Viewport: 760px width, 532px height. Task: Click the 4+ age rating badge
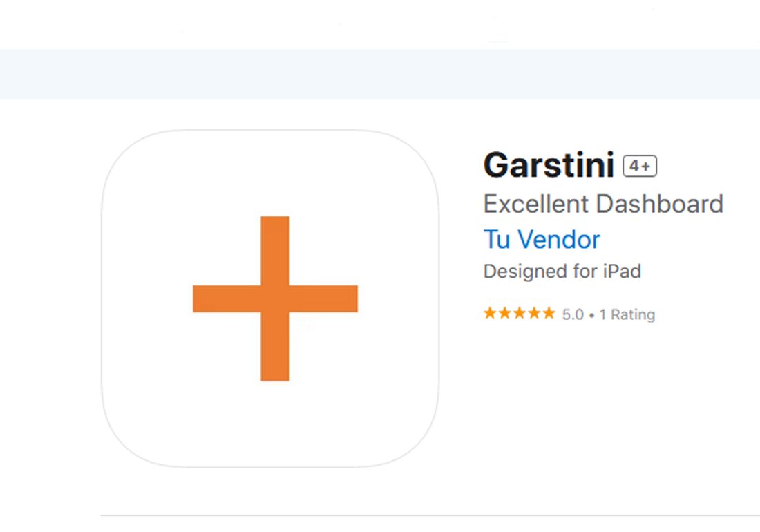pos(640,167)
